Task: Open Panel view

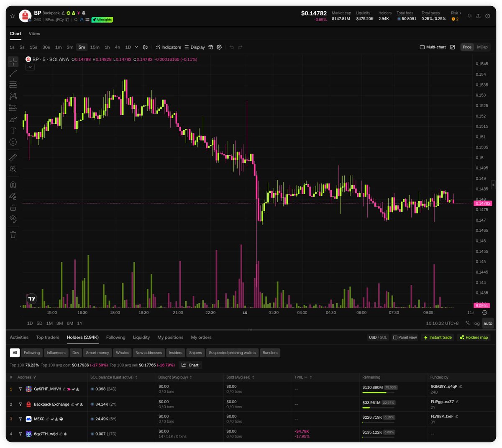Action: coord(405,338)
